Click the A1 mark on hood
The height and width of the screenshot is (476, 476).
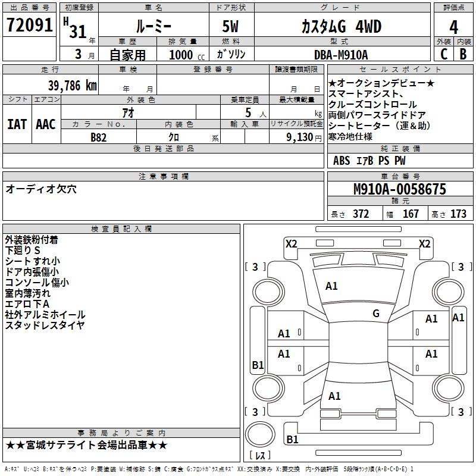click(x=331, y=286)
